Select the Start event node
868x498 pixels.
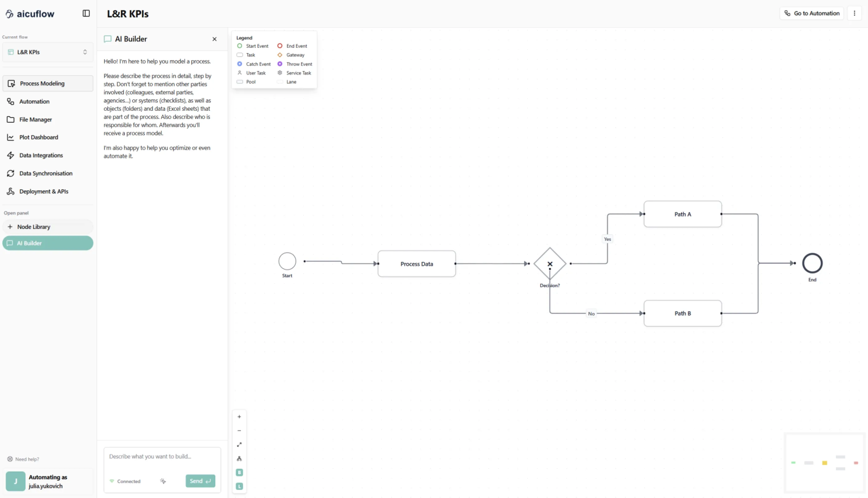coord(287,261)
